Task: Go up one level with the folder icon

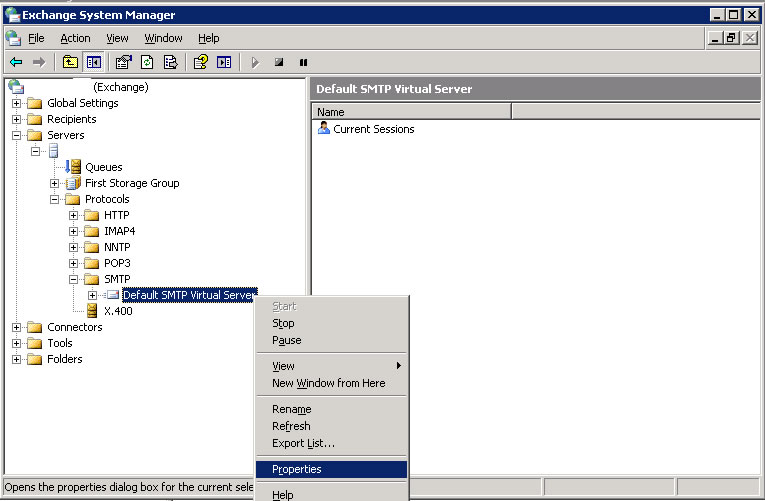Action: click(x=70, y=62)
